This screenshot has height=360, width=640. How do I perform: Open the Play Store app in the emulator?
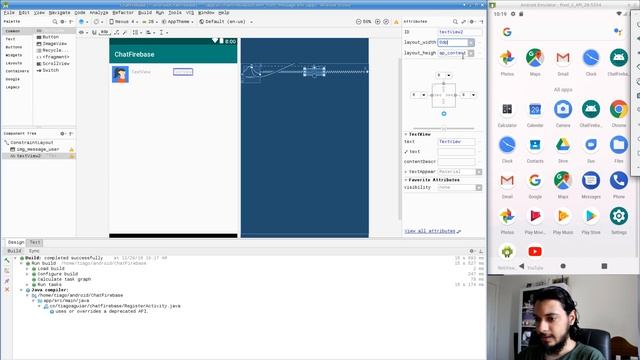591,216
